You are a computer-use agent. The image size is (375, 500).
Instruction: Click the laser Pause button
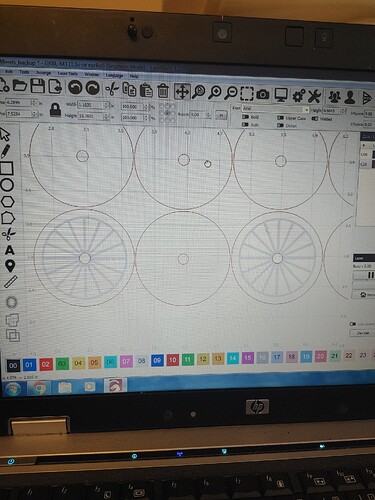(x=370, y=275)
